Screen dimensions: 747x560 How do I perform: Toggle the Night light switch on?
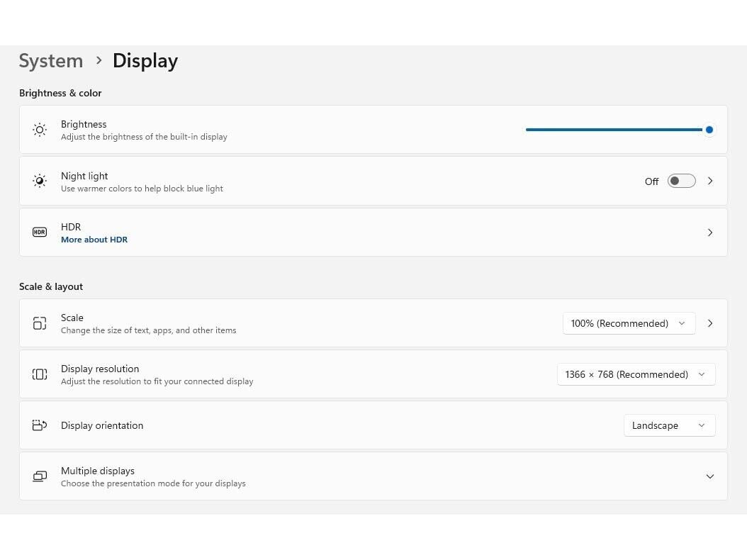tap(681, 181)
